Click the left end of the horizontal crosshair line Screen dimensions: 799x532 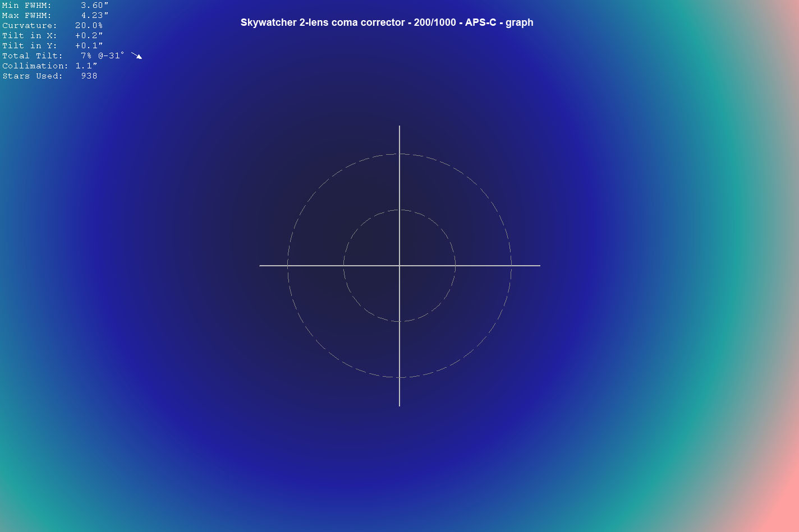(260, 265)
